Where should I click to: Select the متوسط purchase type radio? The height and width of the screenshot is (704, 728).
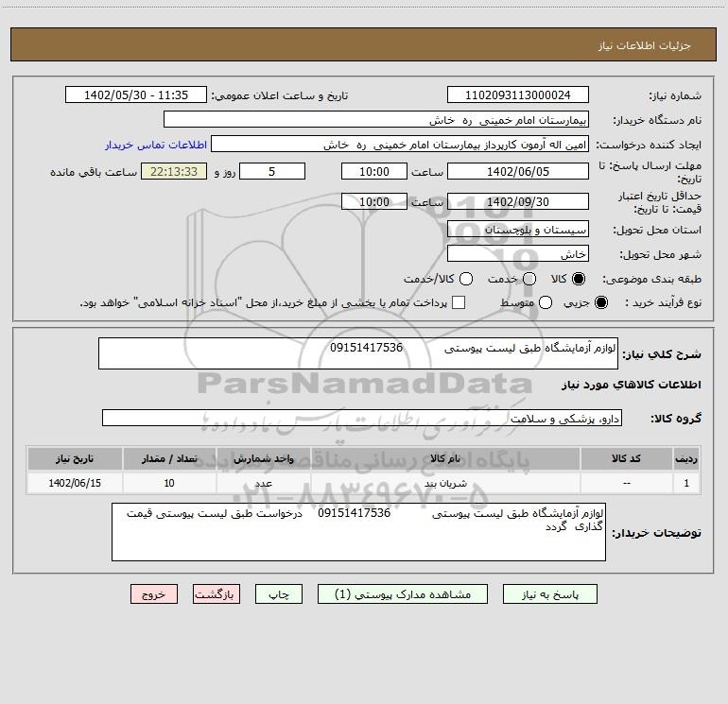[546, 302]
